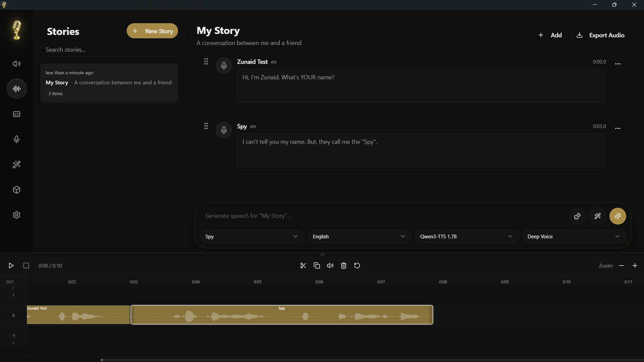Click the microphone avatar of Spy
The image size is (644, 362).
pos(224,130)
